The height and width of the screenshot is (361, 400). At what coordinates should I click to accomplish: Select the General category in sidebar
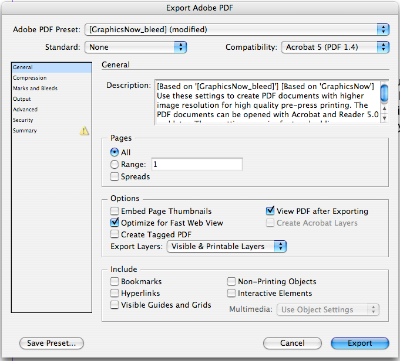point(51,67)
